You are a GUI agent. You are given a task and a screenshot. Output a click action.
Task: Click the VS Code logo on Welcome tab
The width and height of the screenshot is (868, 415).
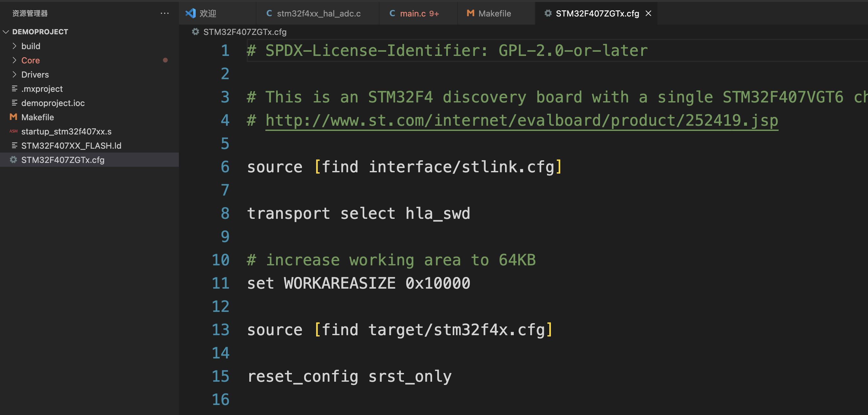(x=191, y=13)
